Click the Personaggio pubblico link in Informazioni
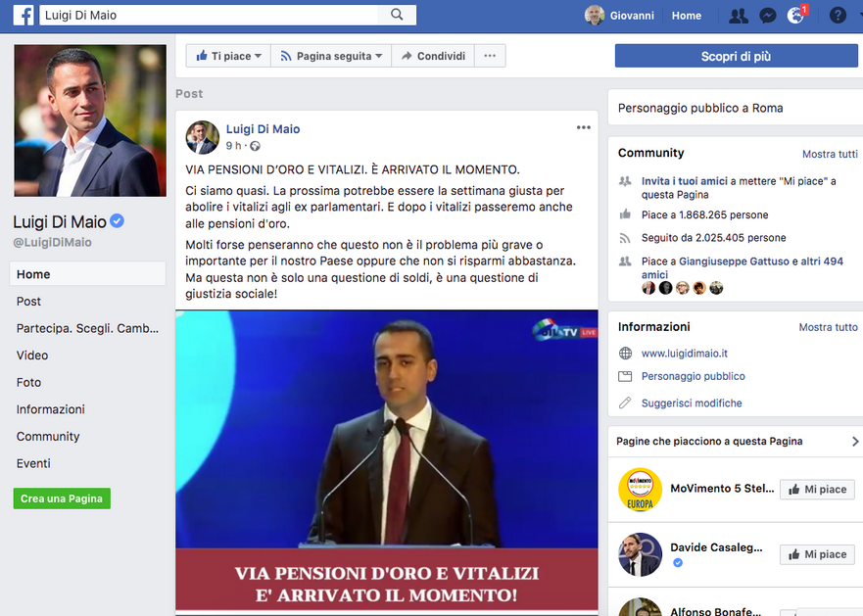 pos(693,376)
